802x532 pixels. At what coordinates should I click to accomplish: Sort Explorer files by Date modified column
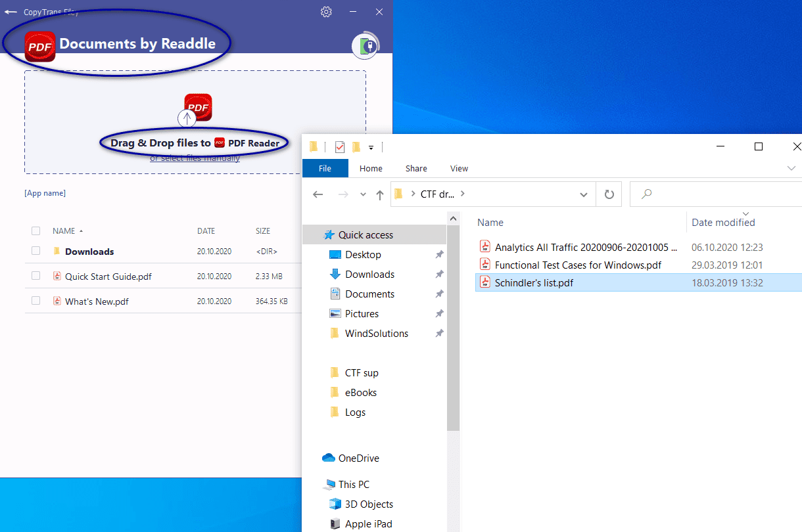pyautogui.click(x=723, y=222)
